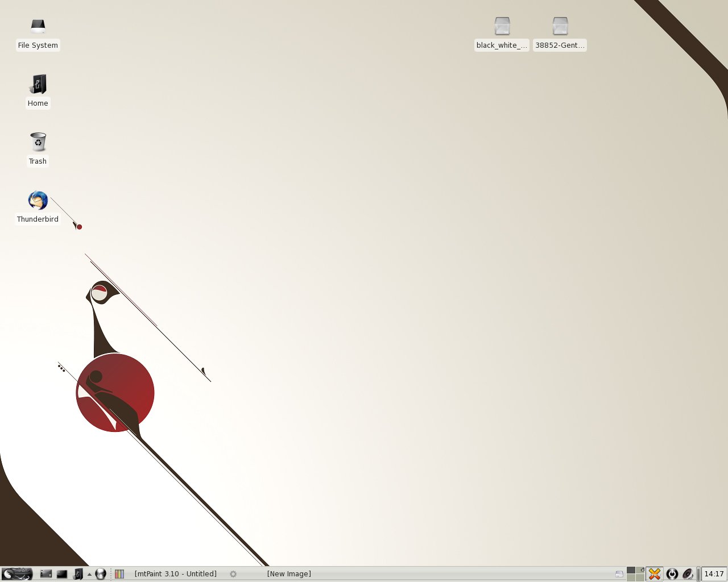
Task: Click the mtPaint colored bars taskbar icon
Action: (x=119, y=574)
